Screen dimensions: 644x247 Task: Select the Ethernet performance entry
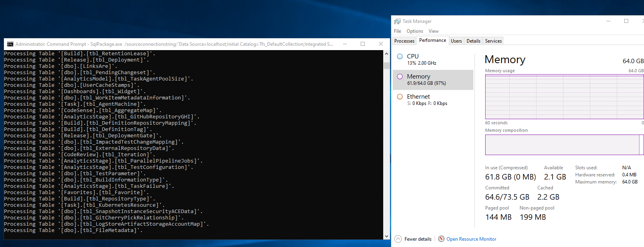point(433,100)
